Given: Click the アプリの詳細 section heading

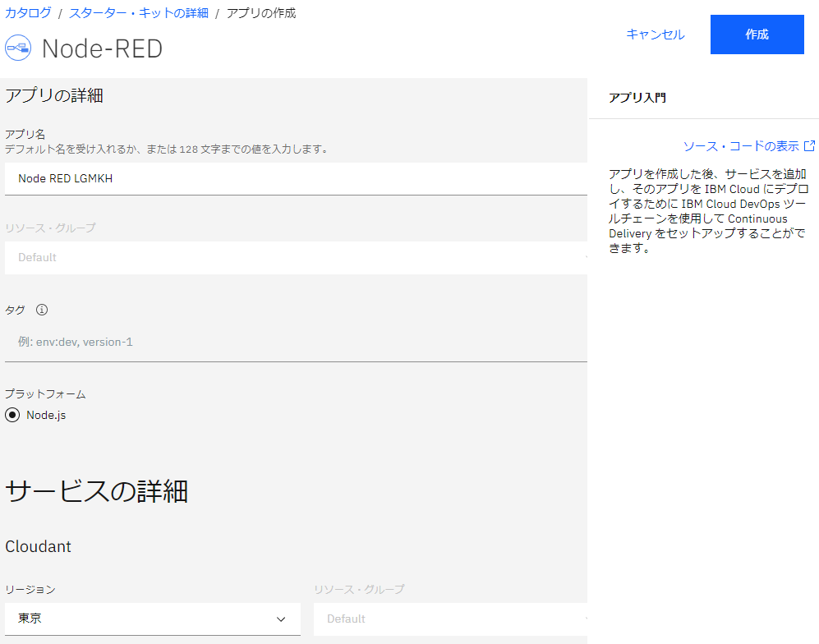Looking at the screenshot, I should pos(53,95).
